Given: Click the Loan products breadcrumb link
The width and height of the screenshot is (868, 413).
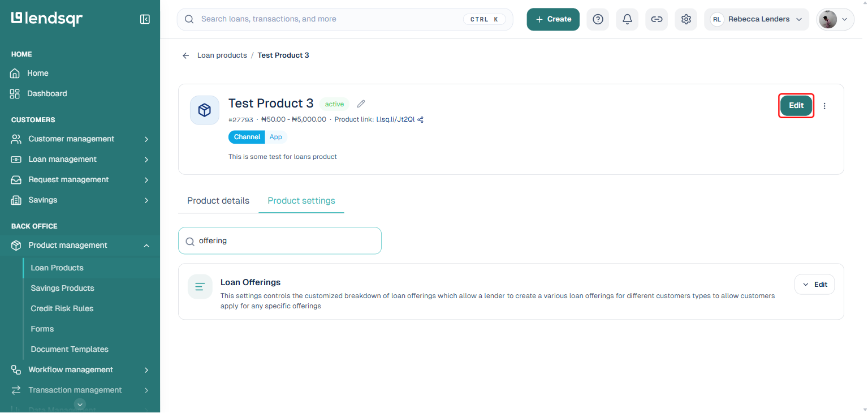Looking at the screenshot, I should click(222, 55).
